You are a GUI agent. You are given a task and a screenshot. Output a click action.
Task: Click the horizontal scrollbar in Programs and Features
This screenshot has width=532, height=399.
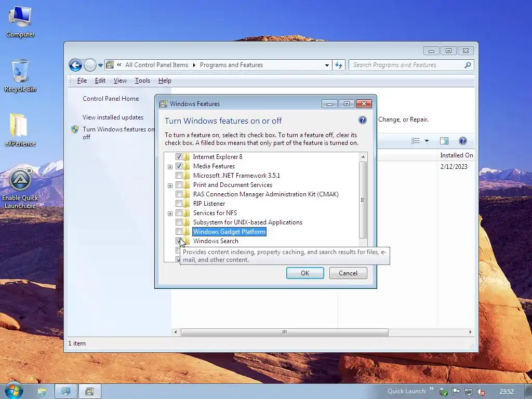click(284, 332)
